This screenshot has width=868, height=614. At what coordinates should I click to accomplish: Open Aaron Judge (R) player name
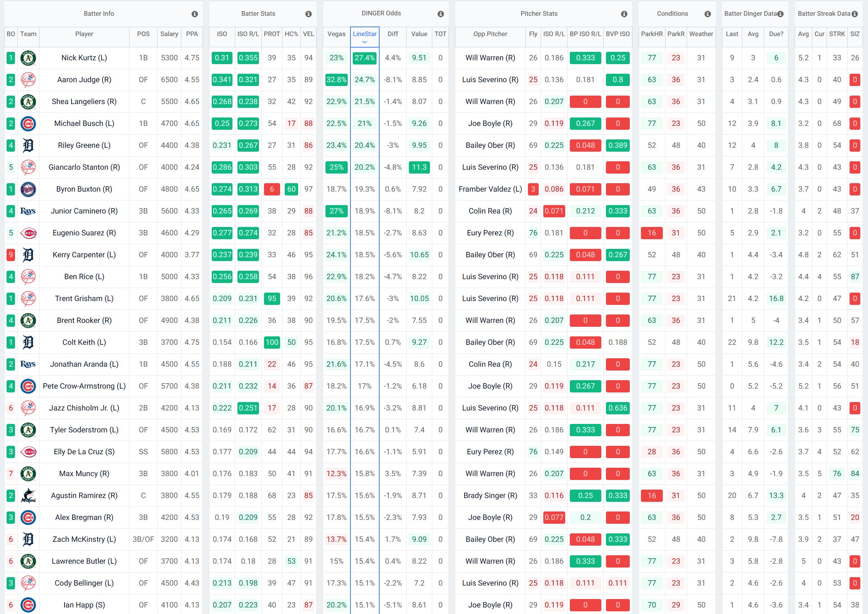tap(84, 80)
